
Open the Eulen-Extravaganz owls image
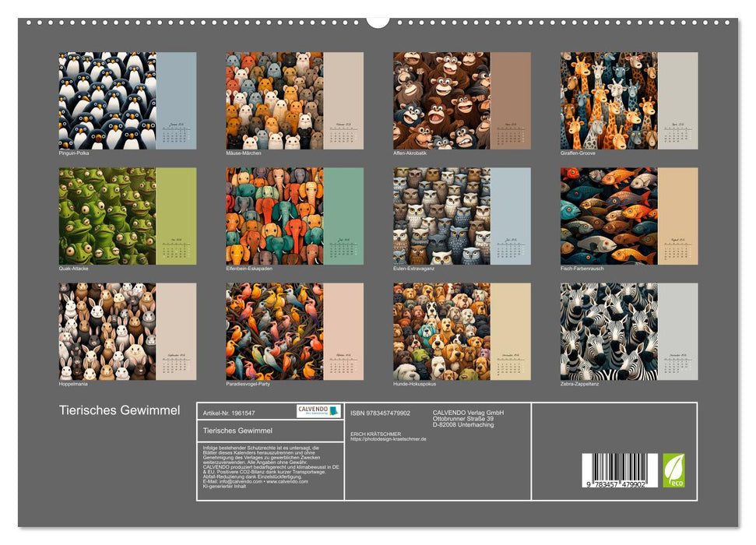(441, 216)
